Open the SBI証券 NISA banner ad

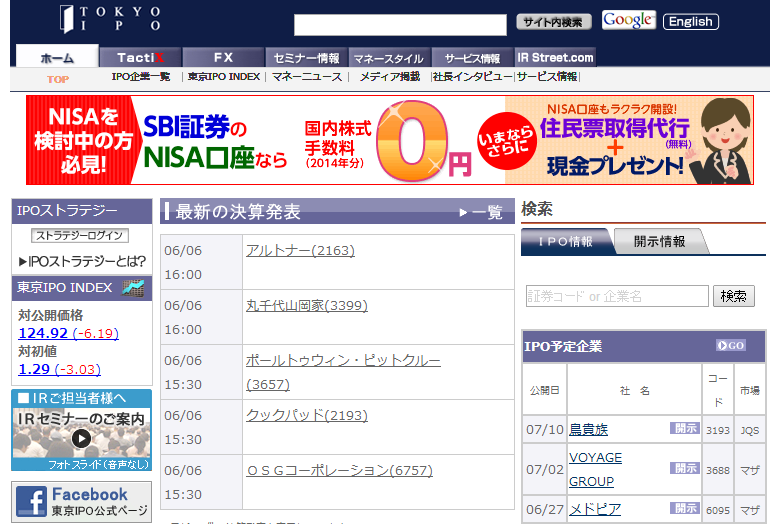(x=389, y=140)
